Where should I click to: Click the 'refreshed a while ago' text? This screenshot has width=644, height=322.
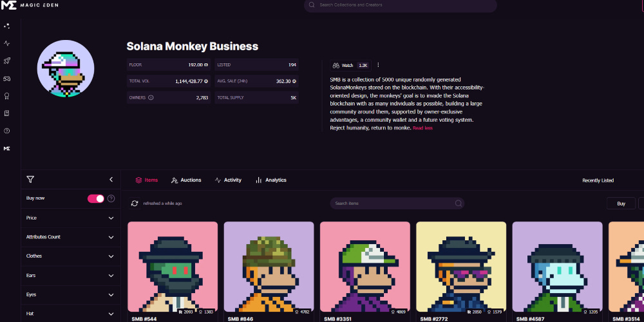pyautogui.click(x=163, y=204)
